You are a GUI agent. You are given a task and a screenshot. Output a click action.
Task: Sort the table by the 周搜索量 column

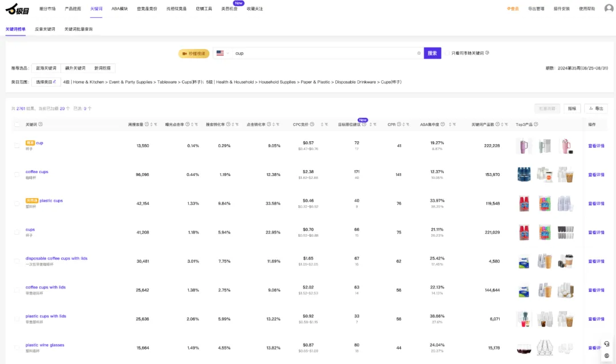click(151, 124)
